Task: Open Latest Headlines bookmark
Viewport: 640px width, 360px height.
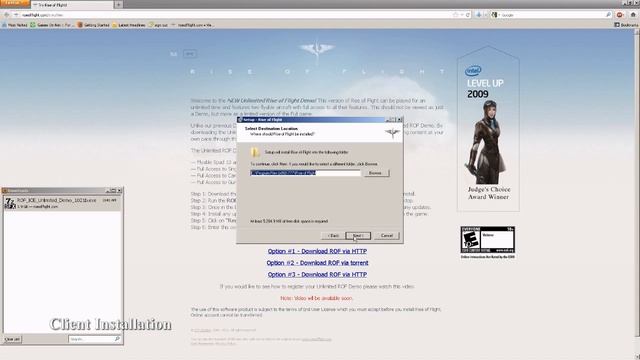Action: point(129,25)
